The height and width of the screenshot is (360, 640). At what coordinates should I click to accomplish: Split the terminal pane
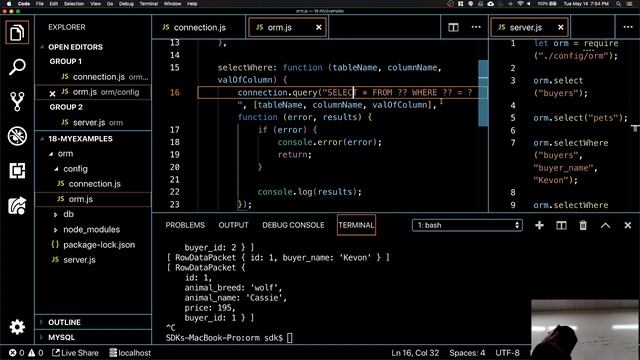pyautogui.click(x=561, y=225)
